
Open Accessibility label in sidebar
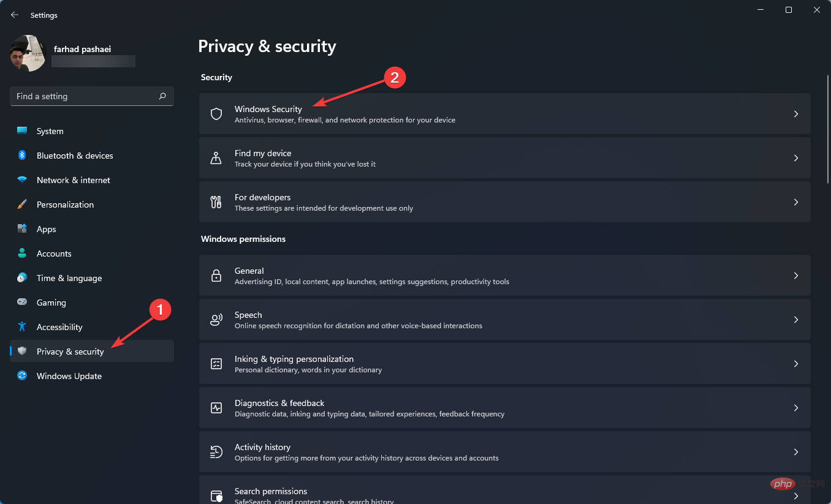[59, 327]
